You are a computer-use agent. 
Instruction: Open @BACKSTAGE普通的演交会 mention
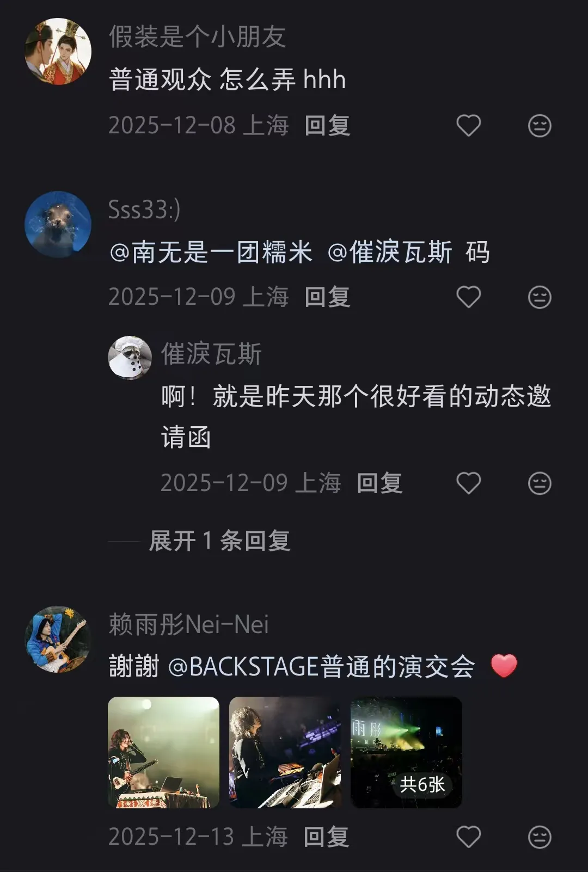pos(321,667)
